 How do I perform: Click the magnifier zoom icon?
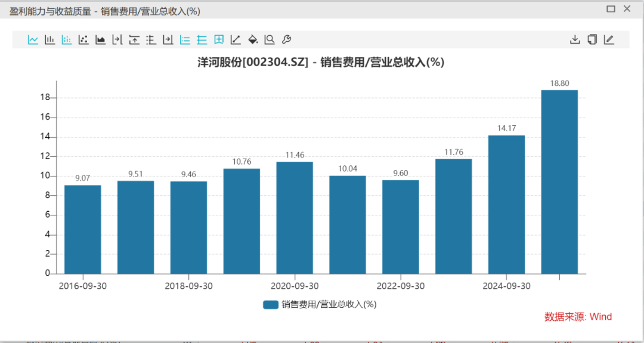pyautogui.click(x=270, y=40)
